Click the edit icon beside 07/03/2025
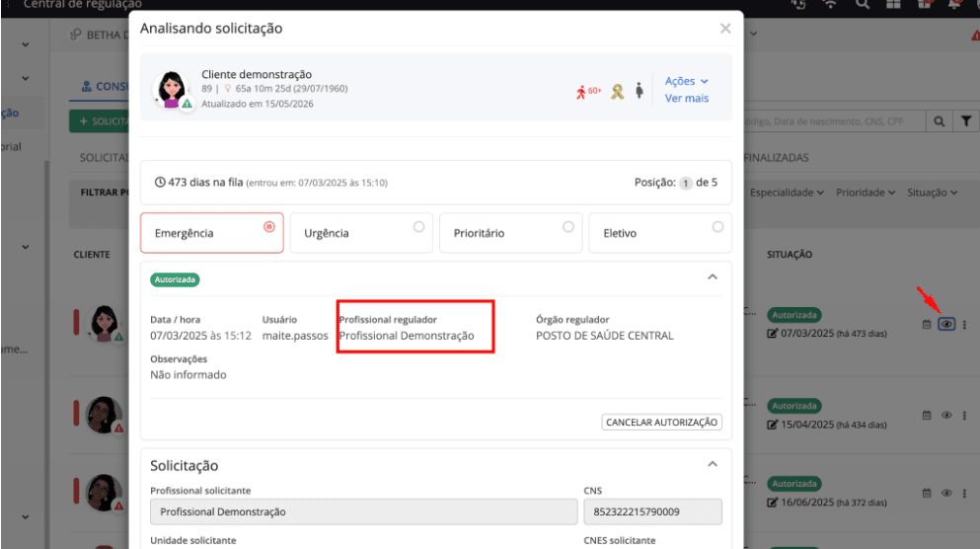 pos(772,334)
